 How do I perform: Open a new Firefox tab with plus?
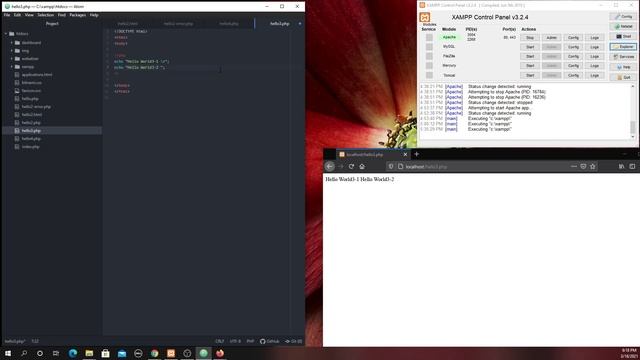pos(416,154)
